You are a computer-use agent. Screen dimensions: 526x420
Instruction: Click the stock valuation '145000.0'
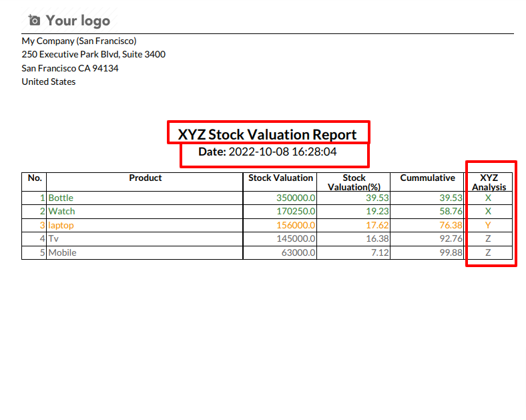coord(296,239)
